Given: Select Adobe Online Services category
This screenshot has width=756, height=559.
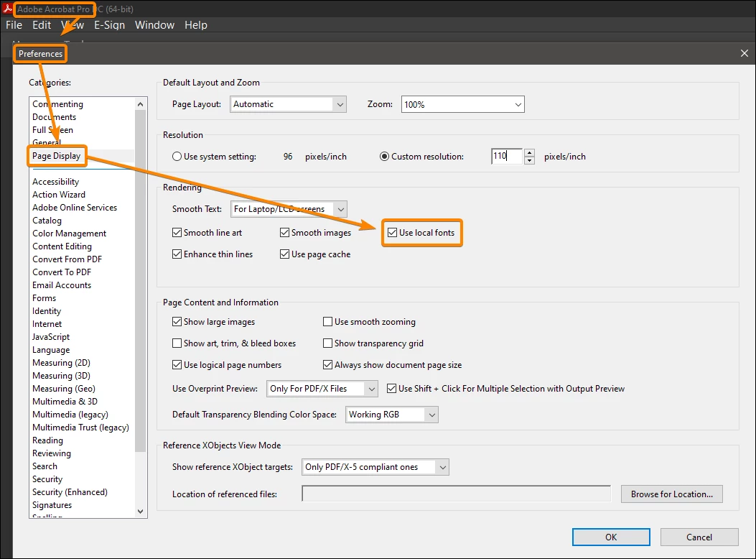Looking at the screenshot, I should [x=75, y=208].
